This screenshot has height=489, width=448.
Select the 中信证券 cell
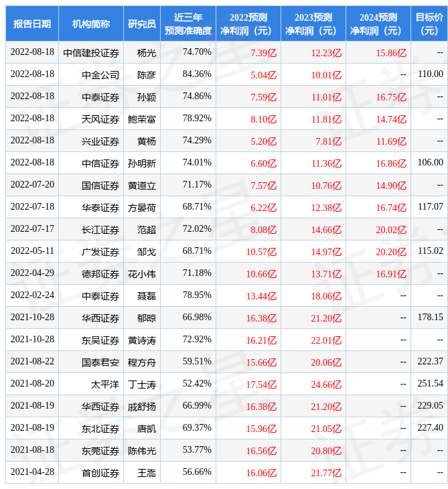(91, 163)
